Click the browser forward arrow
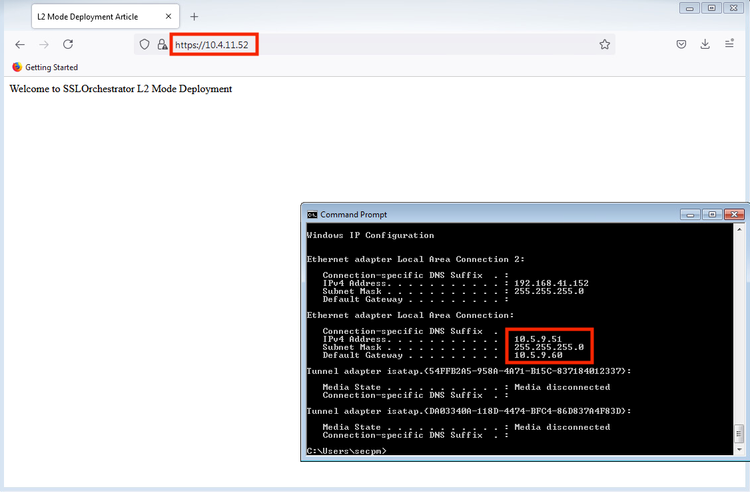 44,44
